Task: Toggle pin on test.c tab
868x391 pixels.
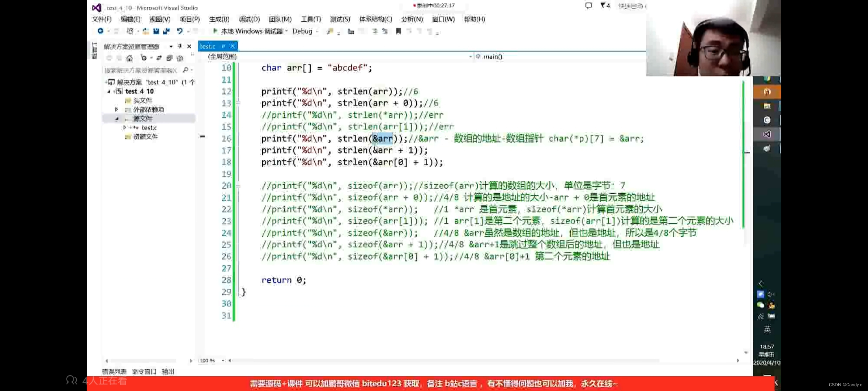Action: click(224, 46)
